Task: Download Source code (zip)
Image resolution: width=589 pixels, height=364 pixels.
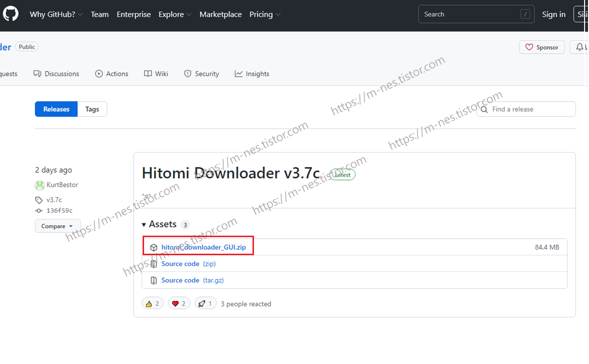Action: (x=189, y=263)
